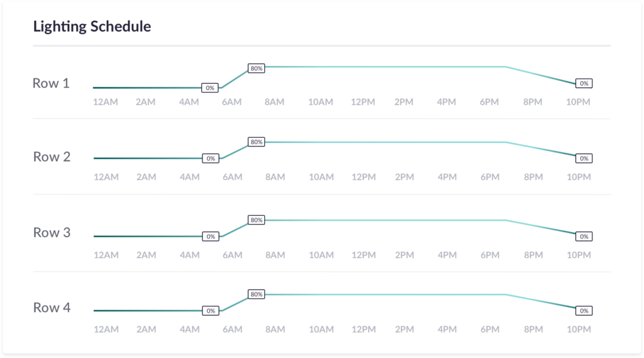Screen dimensions: 644x358
Task: Select Row 1 evening 0% marker near 10PM
Action: pyautogui.click(x=584, y=83)
